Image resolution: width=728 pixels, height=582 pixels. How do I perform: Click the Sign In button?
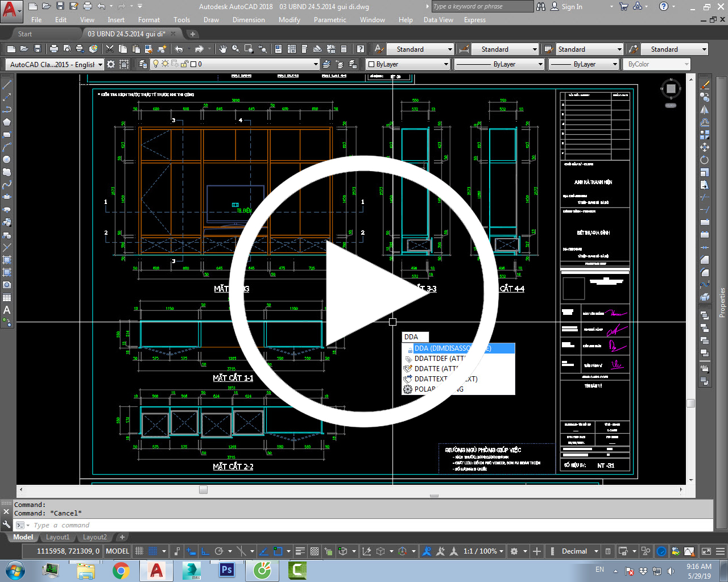coord(566,6)
